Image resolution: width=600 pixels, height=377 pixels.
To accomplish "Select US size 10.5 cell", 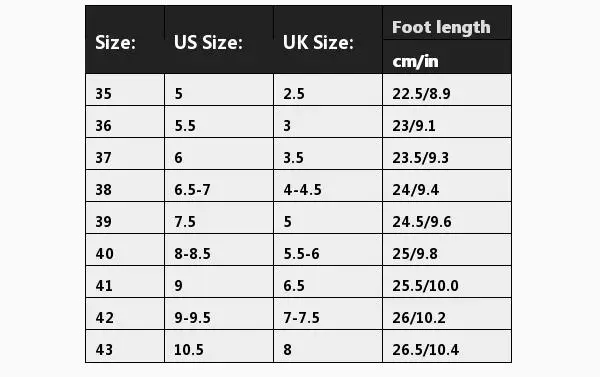I will [219, 346].
